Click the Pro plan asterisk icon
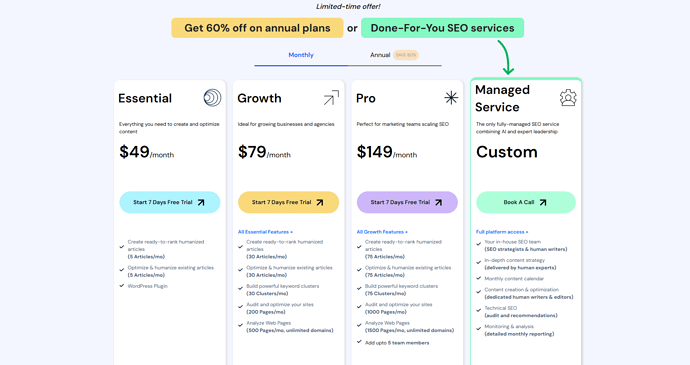The width and height of the screenshot is (690, 365). (451, 98)
